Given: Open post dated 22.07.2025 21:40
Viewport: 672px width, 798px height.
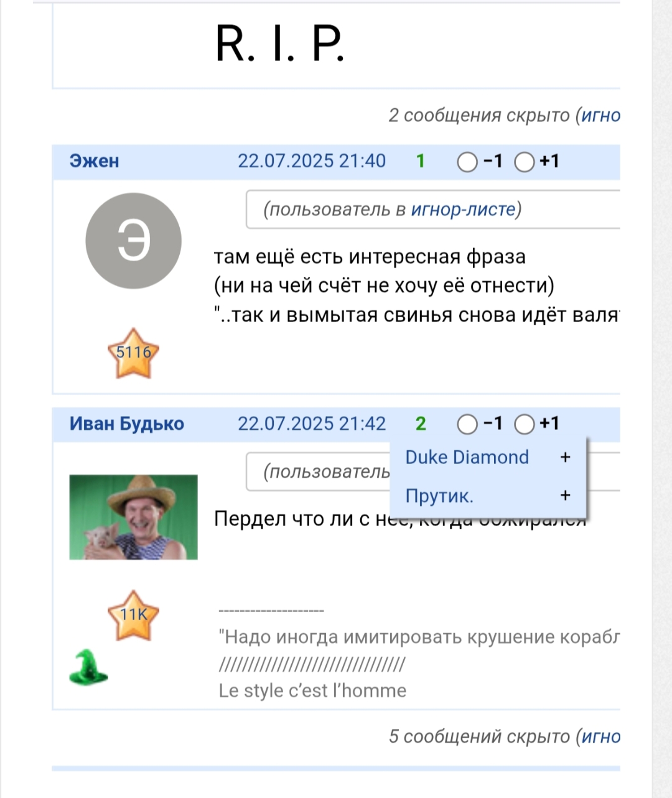Looking at the screenshot, I should (x=312, y=161).
